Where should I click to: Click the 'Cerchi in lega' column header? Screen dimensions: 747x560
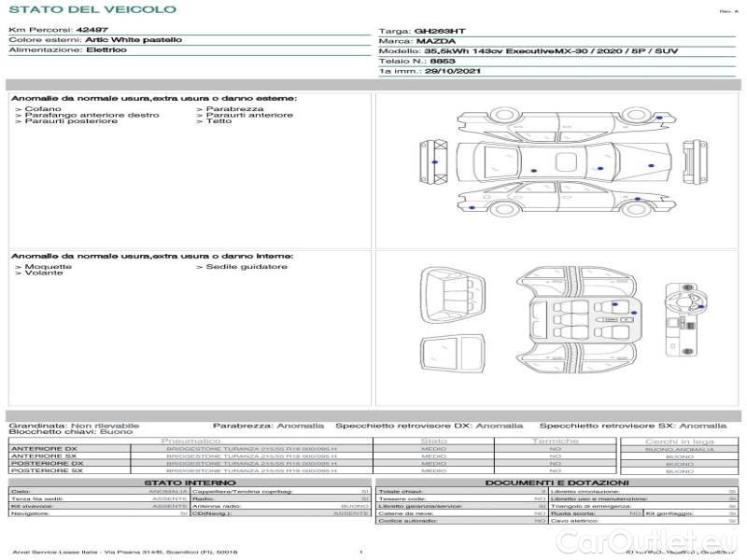click(x=679, y=441)
